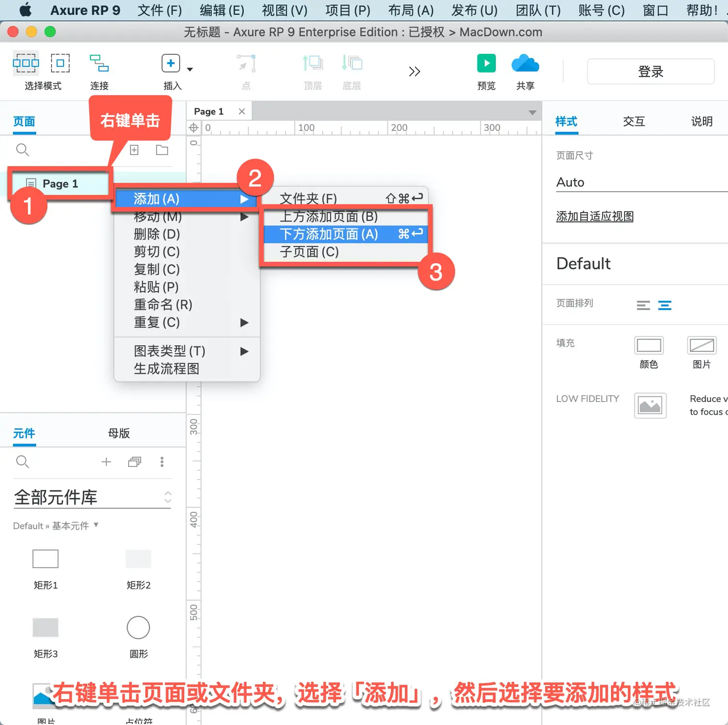The image size is (728, 725).
Task: Open the 全部元件库 library dropdown
Action: pos(93,497)
